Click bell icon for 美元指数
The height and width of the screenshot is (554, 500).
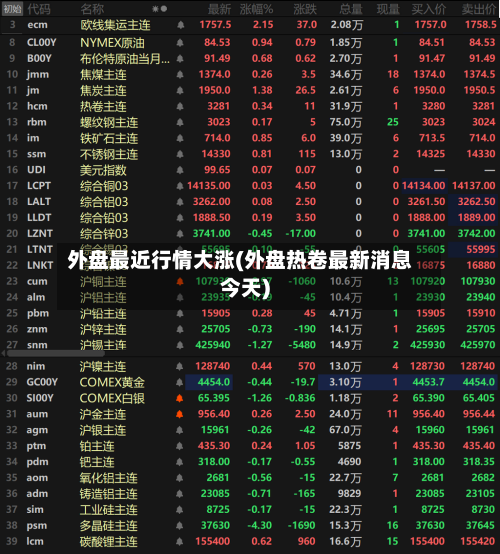(x=180, y=170)
